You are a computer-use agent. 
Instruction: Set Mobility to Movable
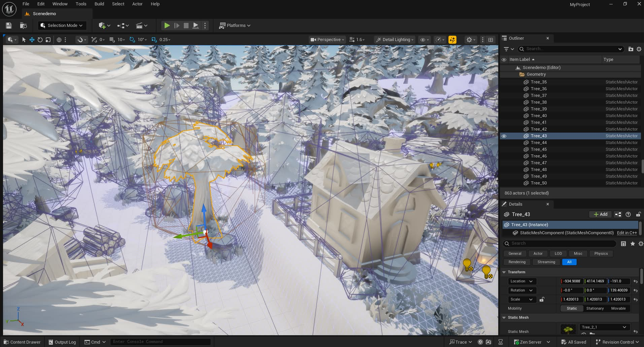pos(618,308)
